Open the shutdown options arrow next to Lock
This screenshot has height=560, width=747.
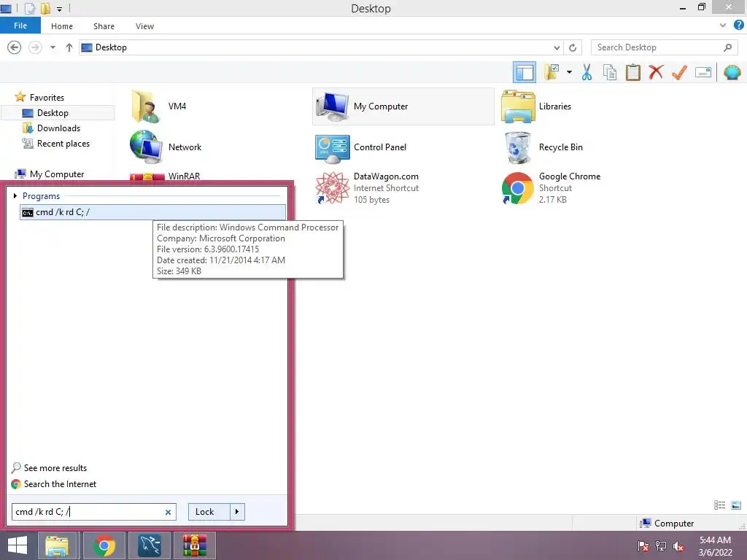[237, 512]
